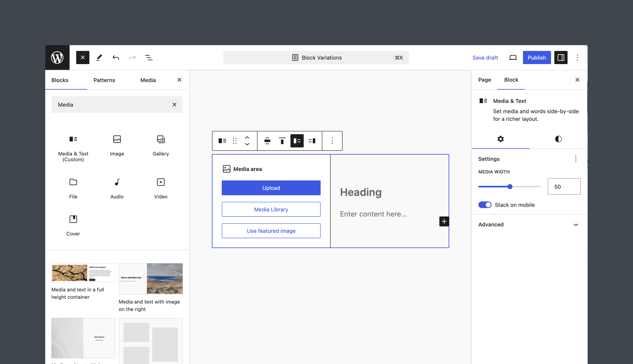Open Settings panel options menu
Image resolution: width=633 pixels, height=364 pixels.
pyautogui.click(x=576, y=159)
